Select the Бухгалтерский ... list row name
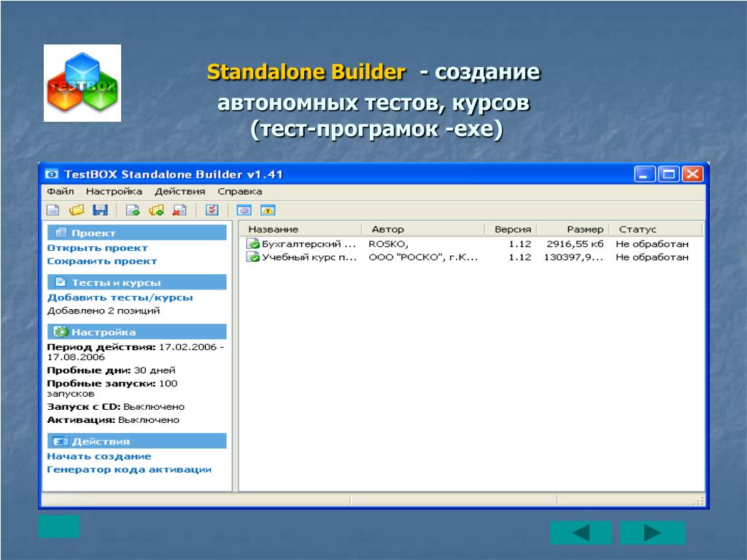747x560 pixels. pos(309,244)
